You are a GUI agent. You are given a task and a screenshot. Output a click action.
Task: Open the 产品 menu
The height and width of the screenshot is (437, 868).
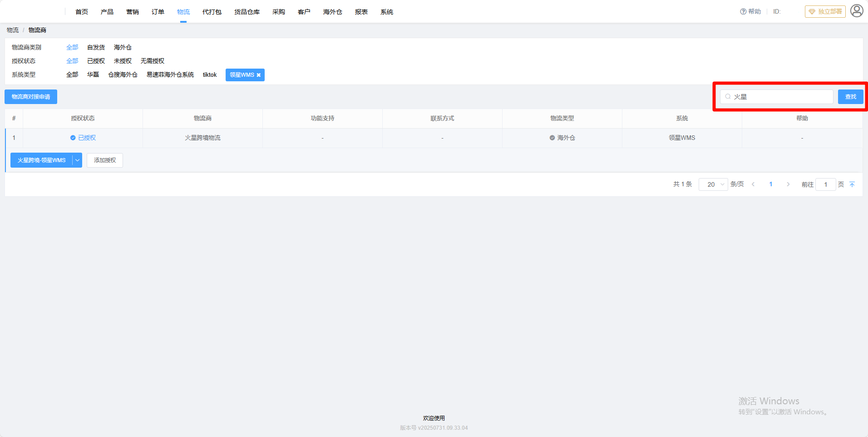point(107,12)
